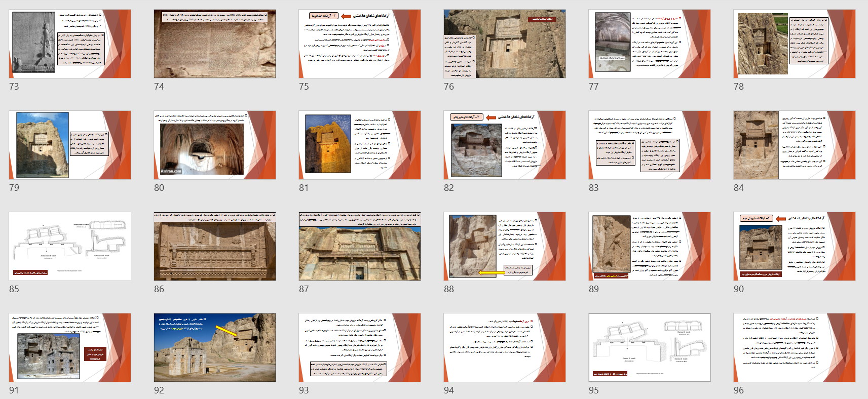Click slide 75 thumbnail with red arrow title
This screenshot has height=399, width=868.
360,44
